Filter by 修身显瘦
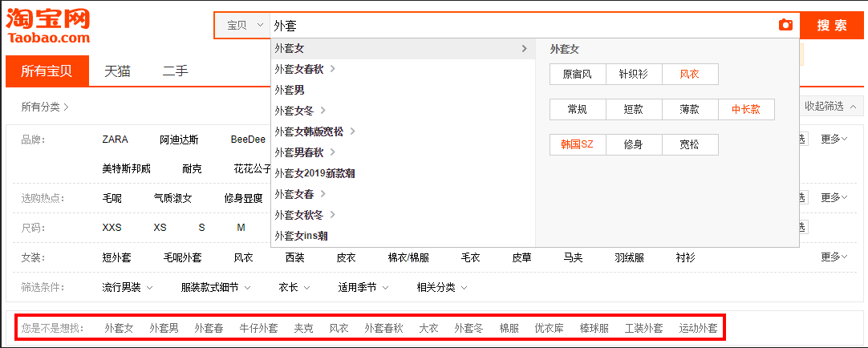This screenshot has height=348, width=868. click(x=244, y=198)
